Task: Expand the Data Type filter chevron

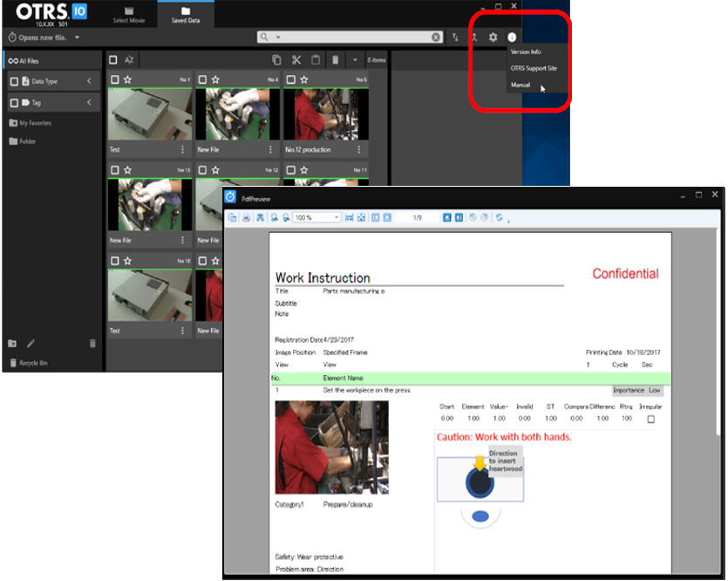Action: point(89,81)
